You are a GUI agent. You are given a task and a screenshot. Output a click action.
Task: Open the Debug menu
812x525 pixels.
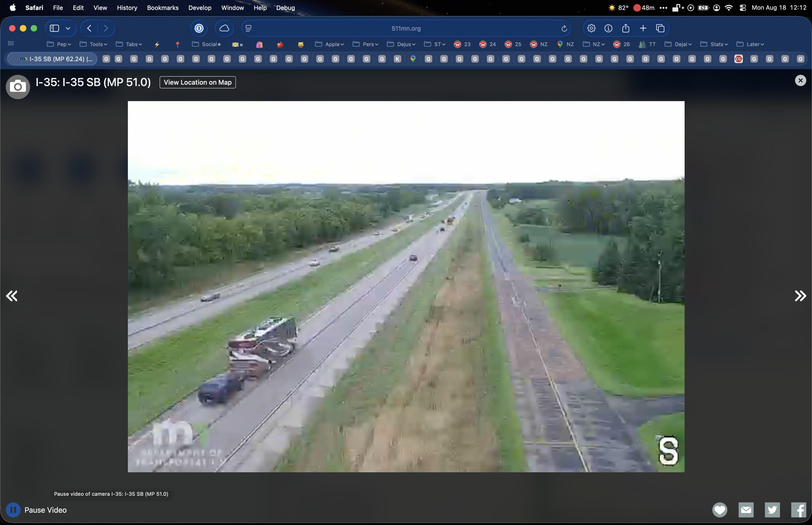[285, 8]
